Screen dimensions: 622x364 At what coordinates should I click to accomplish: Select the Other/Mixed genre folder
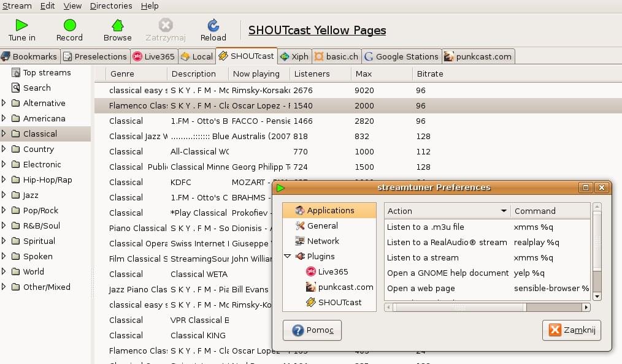(x=47, y=287)
